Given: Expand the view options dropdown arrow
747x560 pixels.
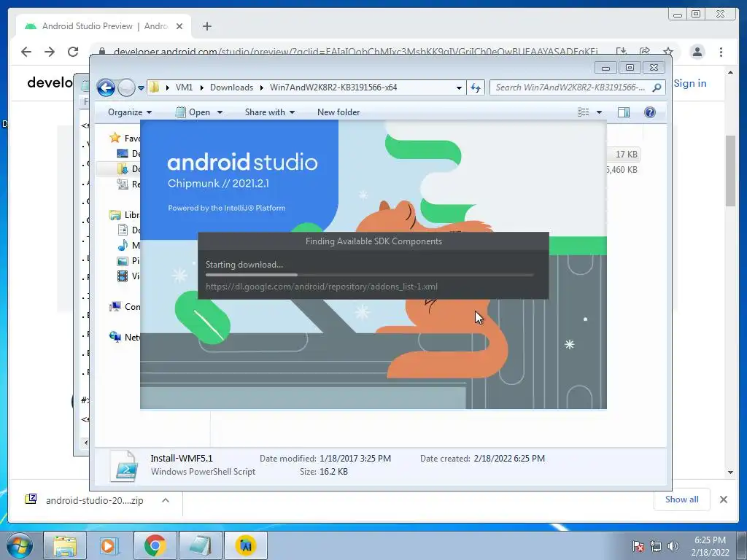Looking at the screenshot, I should click(600, 112).
